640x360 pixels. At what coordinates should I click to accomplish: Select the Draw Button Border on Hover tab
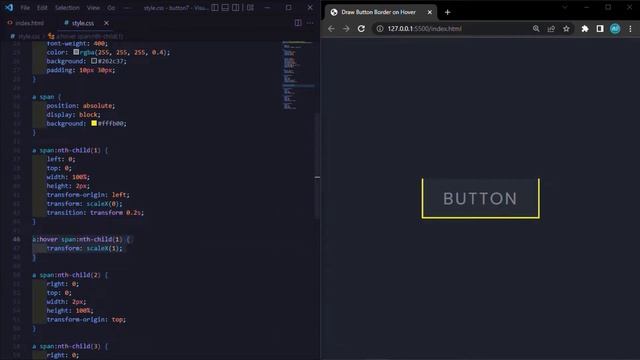[381, 12]
